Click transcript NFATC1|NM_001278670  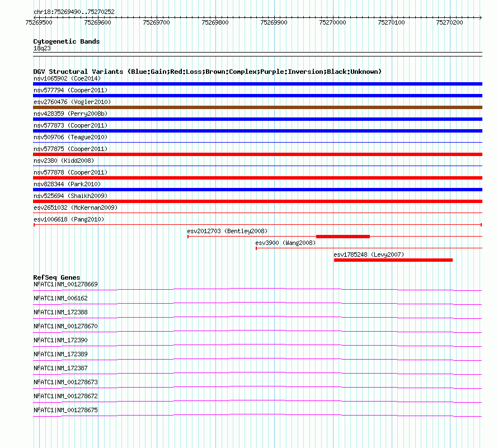(65, 326)
